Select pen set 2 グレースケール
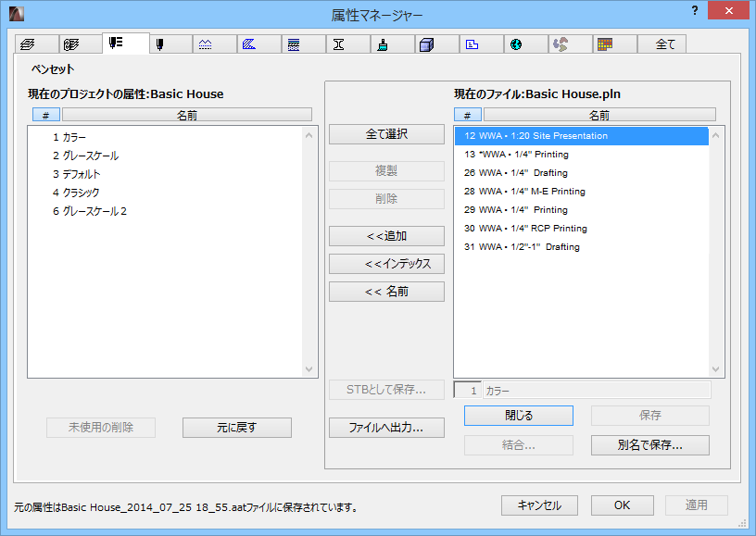Image resolution: width=756 pixels, height=536 pixels. 165,156
